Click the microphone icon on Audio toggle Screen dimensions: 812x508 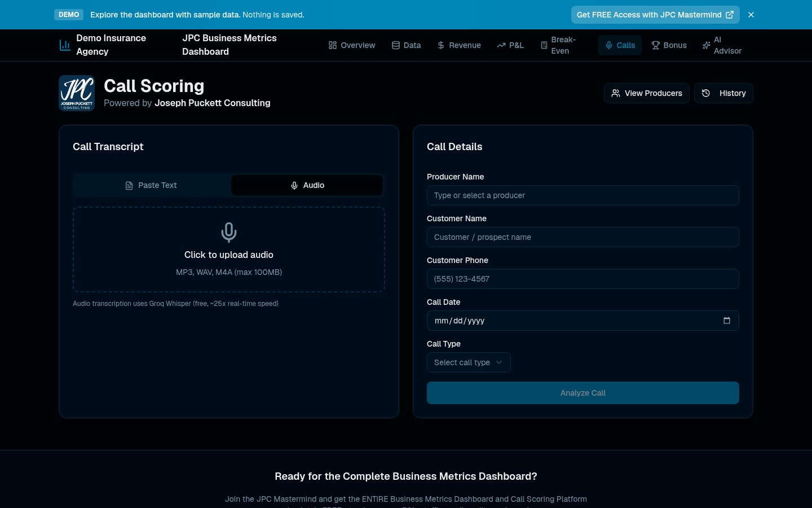294,186
